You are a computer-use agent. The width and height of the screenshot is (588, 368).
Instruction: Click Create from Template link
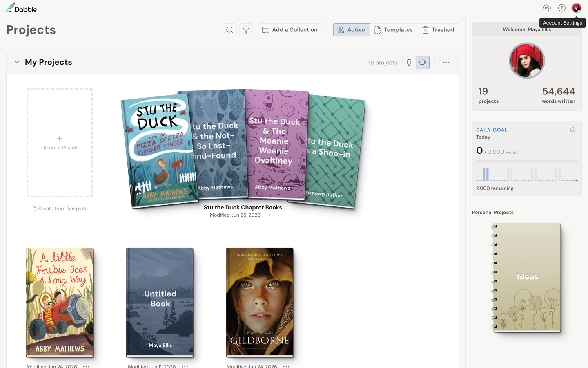tap(59, 209)
